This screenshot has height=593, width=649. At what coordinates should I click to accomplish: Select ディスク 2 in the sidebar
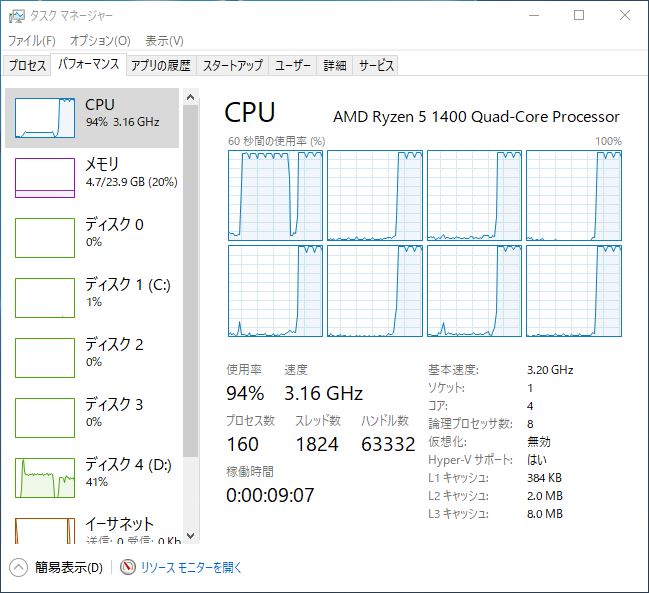[x=92, y=358]
